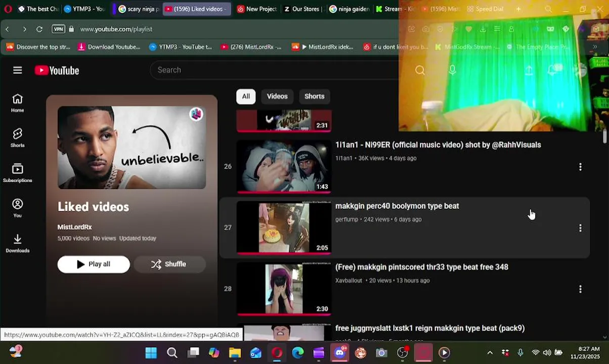Click the Shuffle button
This screenshot has width=609, height=364.
169,264
